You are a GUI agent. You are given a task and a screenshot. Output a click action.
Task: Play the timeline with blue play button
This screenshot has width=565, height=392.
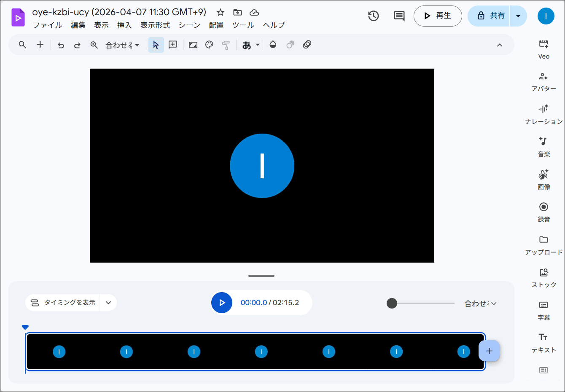point(222,303)
